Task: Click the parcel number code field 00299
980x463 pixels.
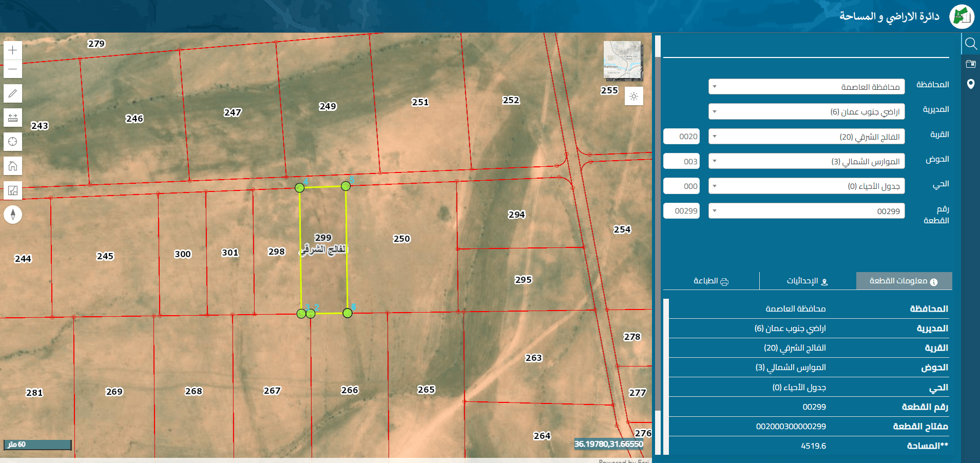Action: (x=682, y=211)
